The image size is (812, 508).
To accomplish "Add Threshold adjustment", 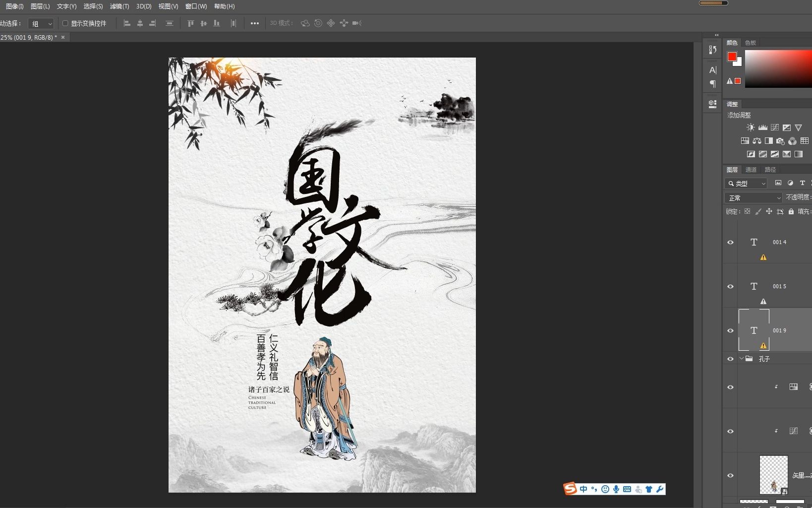I will [775, 154].
